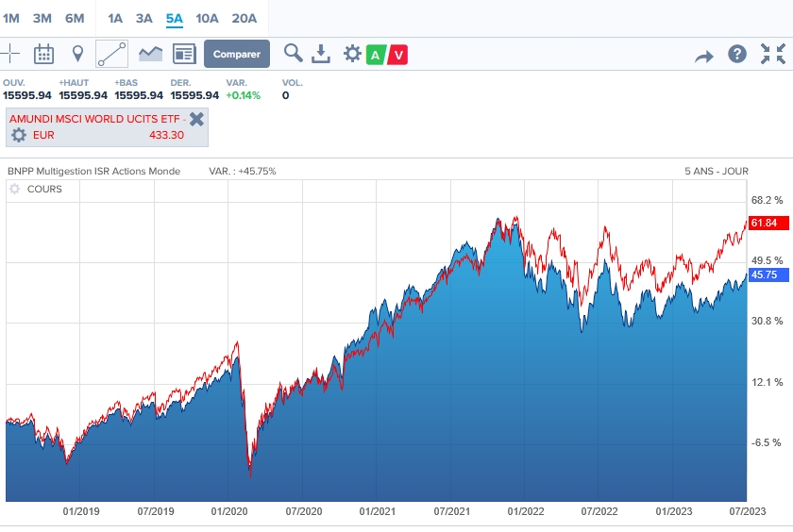
Task: Remove the AMUNDI MSCI WORLD comparison
Action: [196, 119]
